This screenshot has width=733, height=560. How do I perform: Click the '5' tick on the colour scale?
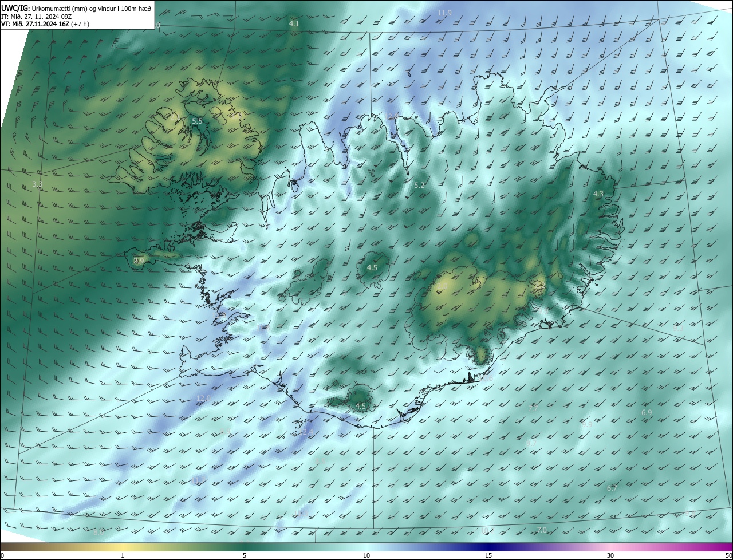click(245, 556)
